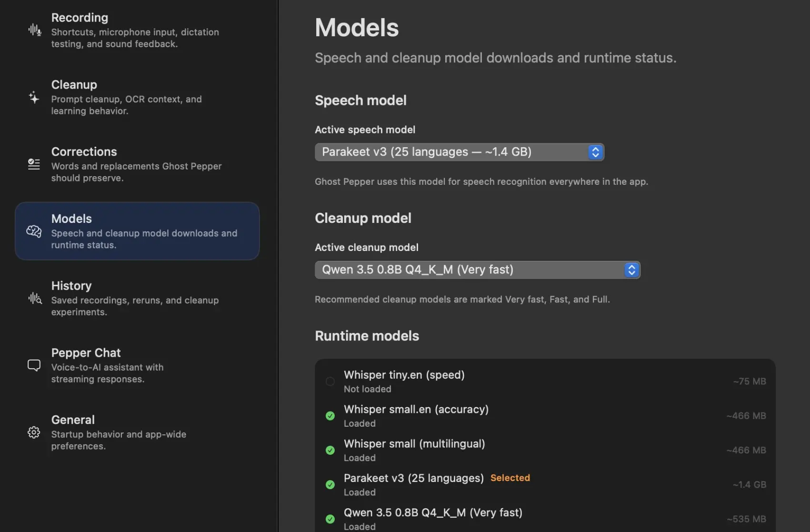Click the Pepper Chat bubble icon
This screenshot has height=532, width=810.
(34, 365)
